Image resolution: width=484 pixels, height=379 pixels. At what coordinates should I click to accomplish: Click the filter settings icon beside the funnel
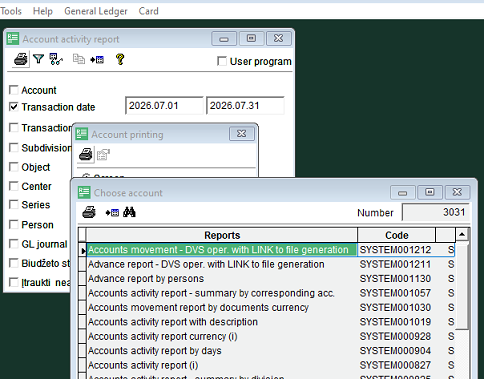(56, 59)
